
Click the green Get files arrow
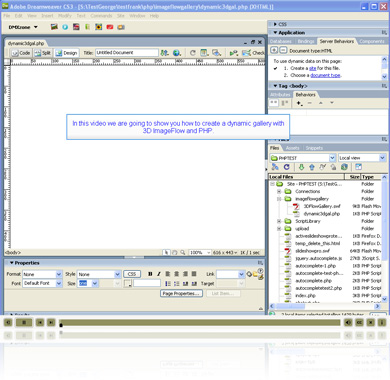[x=301, y=167]
